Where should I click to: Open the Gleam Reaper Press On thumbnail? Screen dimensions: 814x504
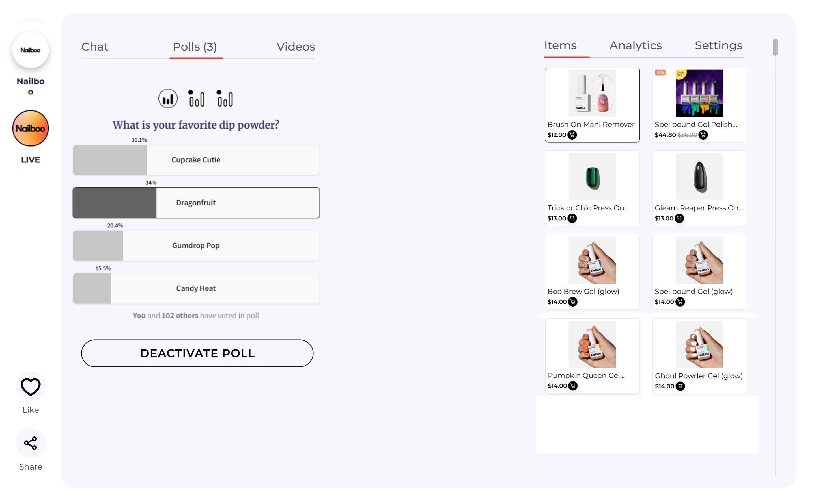point(699,177)
